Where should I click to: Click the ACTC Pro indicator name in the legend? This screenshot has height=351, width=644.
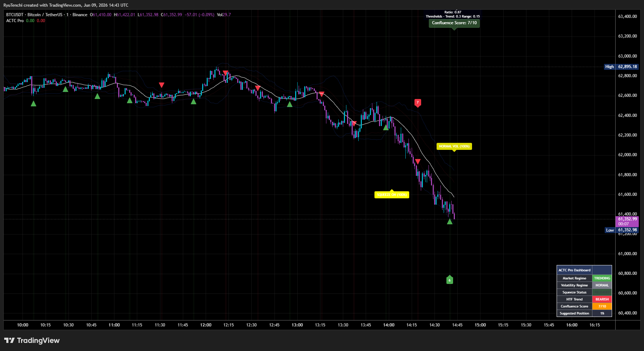click(15, 21)
